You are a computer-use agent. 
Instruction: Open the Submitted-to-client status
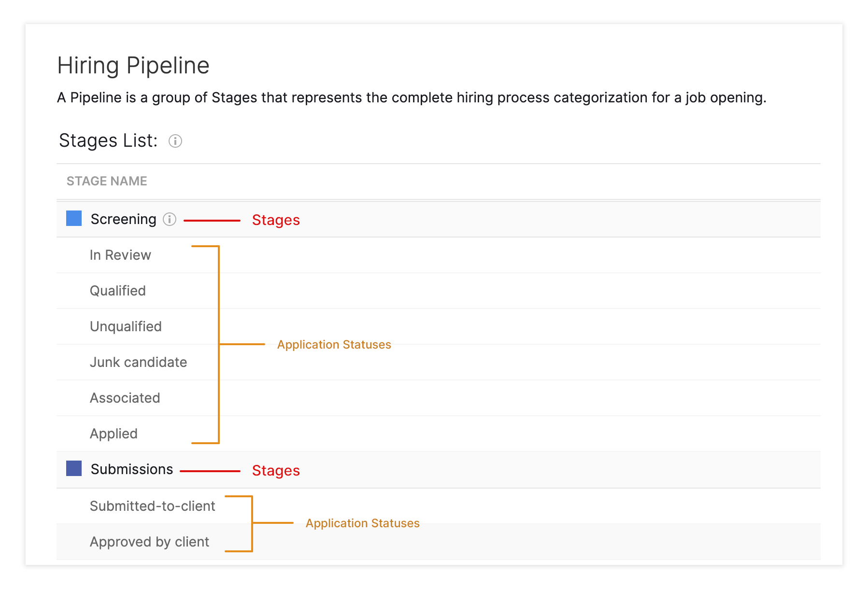pos(152,506)
